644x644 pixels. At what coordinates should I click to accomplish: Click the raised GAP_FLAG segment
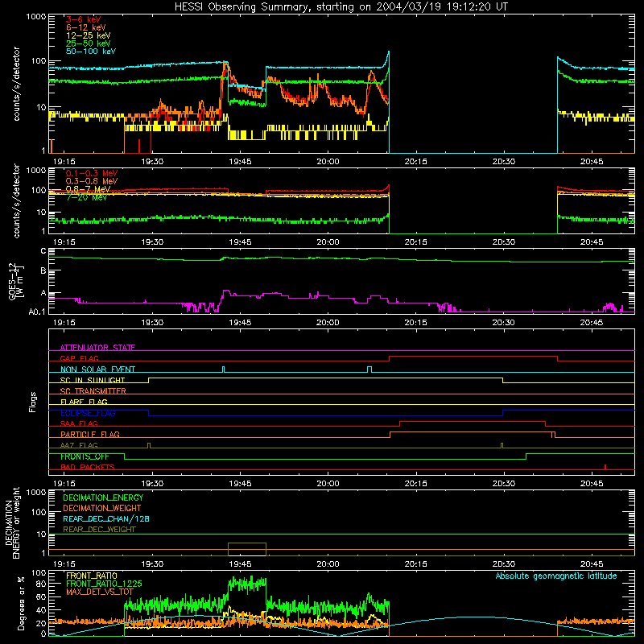473,356
